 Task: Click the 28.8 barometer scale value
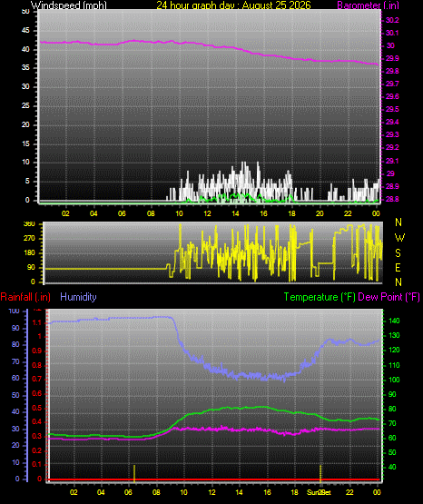(x=392, y=199)
